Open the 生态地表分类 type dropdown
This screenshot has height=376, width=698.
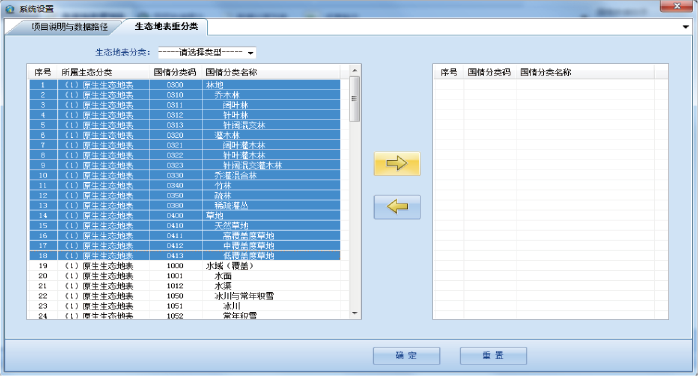tap(207, 53)
